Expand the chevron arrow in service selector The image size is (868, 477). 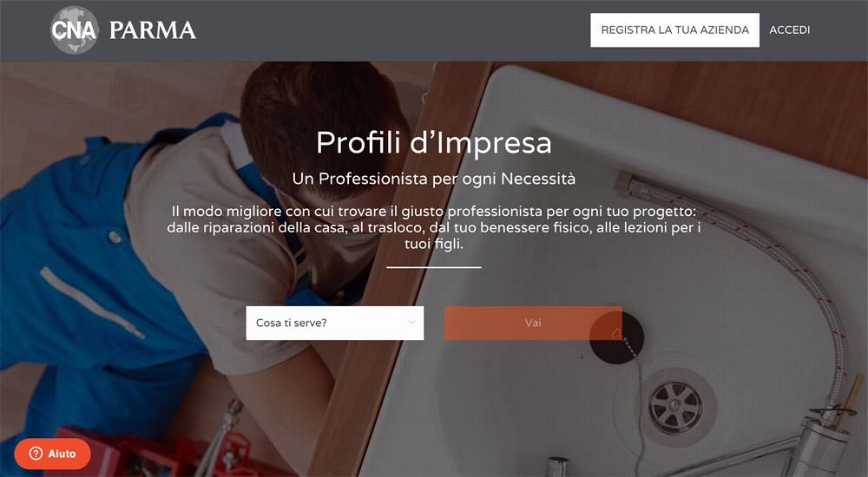[x=411, y=323]
